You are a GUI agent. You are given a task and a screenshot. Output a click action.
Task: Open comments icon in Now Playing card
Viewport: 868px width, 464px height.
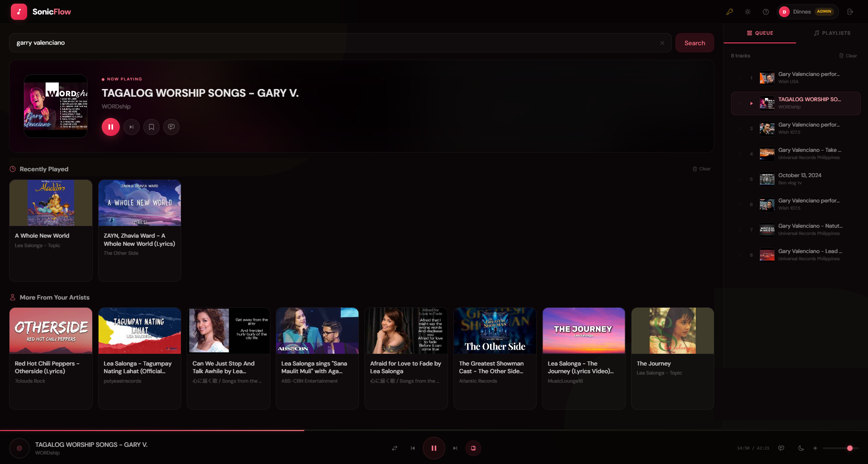171,127
